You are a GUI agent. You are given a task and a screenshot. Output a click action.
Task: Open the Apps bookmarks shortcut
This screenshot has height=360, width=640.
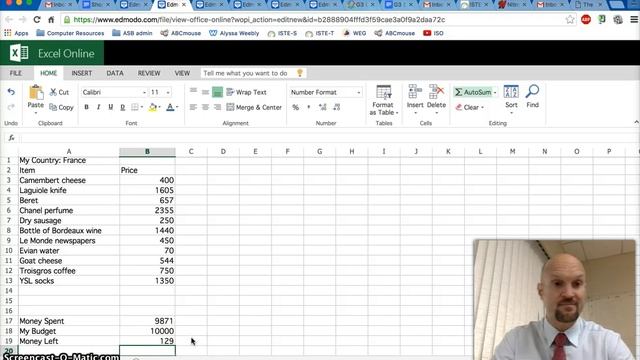tap(16, 33)
